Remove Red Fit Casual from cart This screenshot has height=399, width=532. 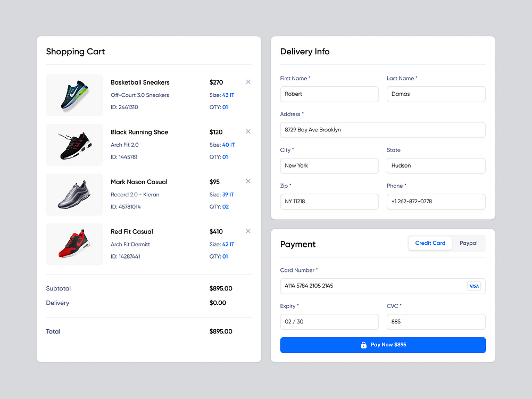pos(248,231)
